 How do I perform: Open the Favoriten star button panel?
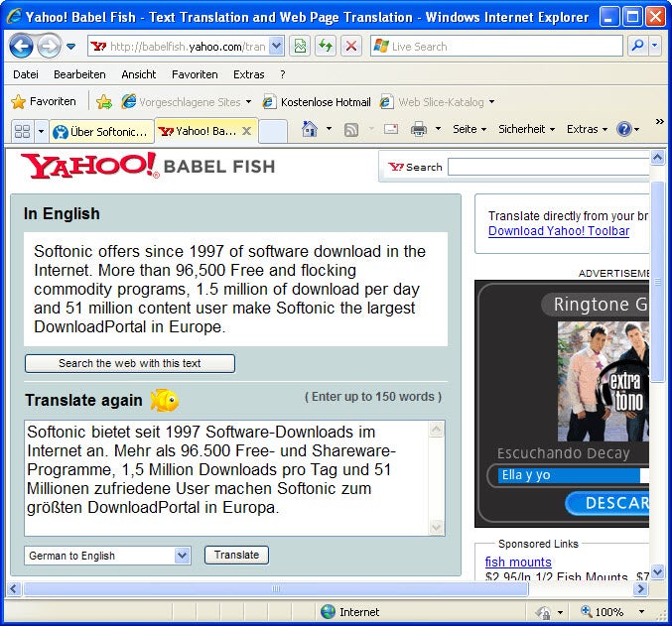[x=44, y=101]
